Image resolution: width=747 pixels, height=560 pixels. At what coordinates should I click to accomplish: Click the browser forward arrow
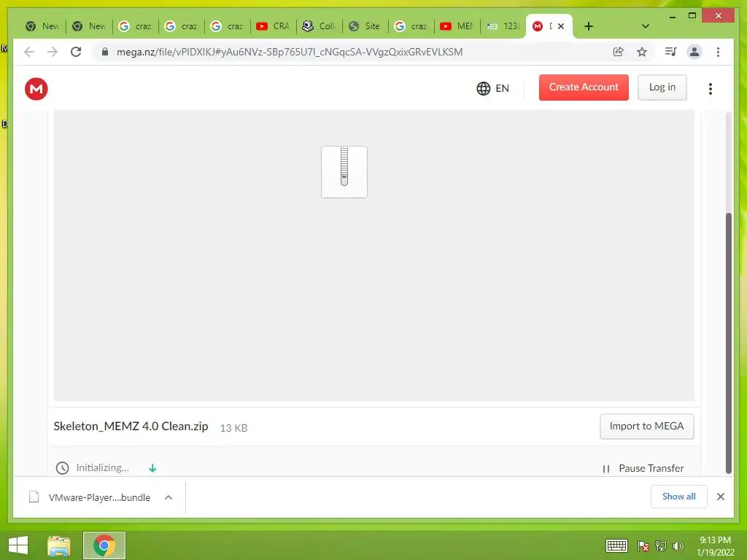point(53,52)
